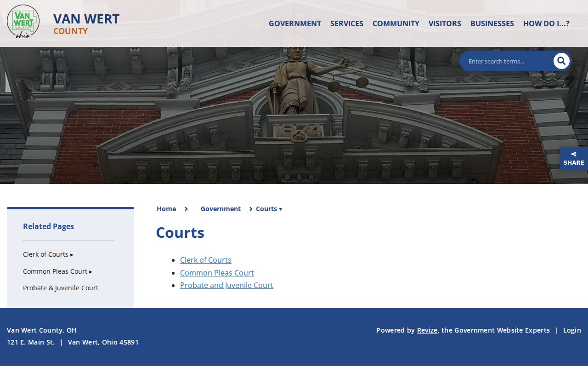Screen dimensions: 588x368
Task: Click the Related Pages heading
Action: [48, 226]
